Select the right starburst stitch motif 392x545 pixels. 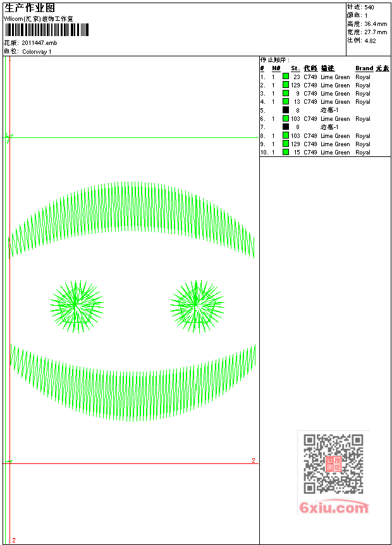tap(197, 306)
